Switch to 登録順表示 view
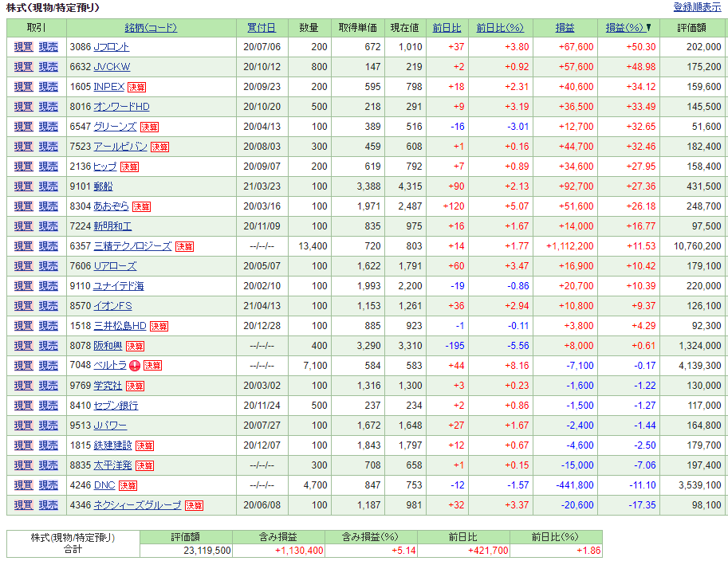Image resolution: width=728 pixels, height=561 pixels. (x=697, y=7)
